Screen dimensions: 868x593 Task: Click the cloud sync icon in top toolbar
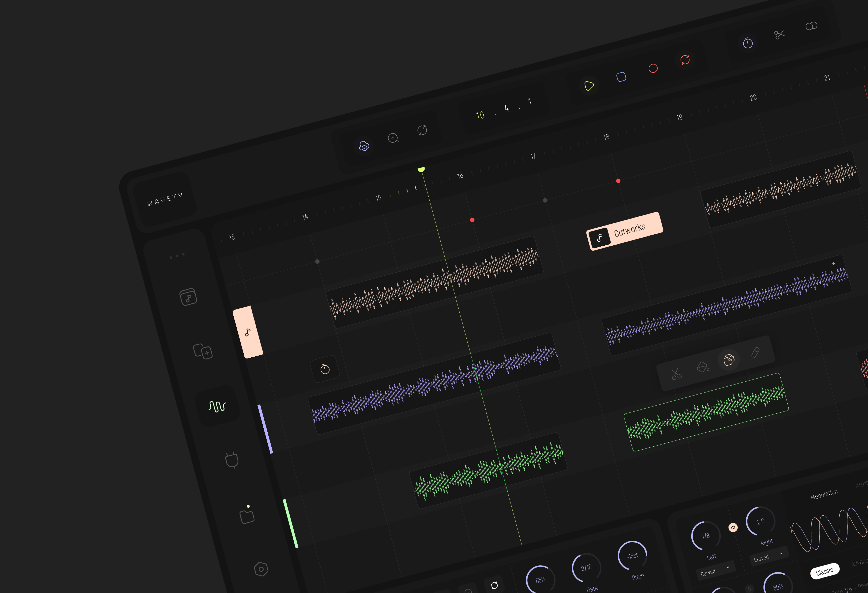(x=364, y=146)
